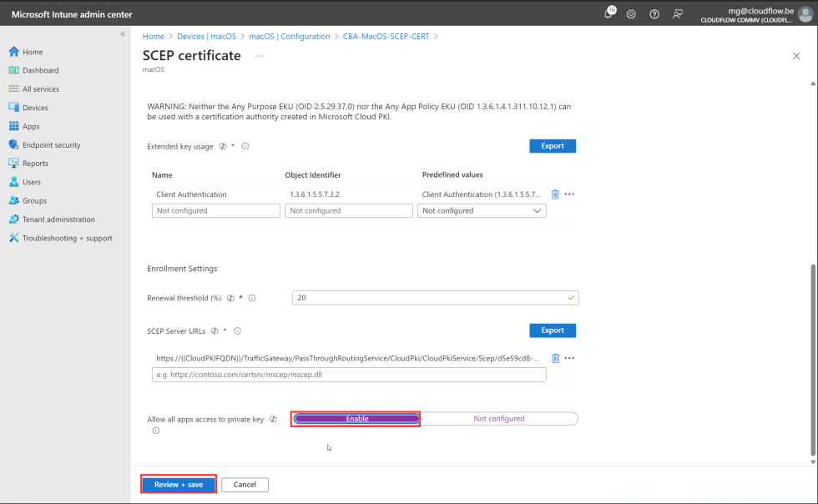Collapse the left navigation pane
818x504 pixels.
(x=122, y=34)
